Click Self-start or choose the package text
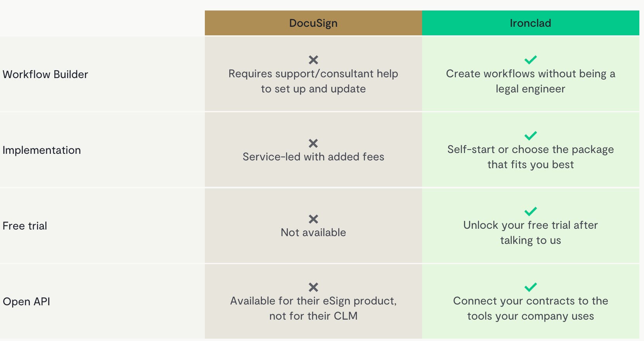644x341 pixels. pyautogui.click(x=530, y=157)
